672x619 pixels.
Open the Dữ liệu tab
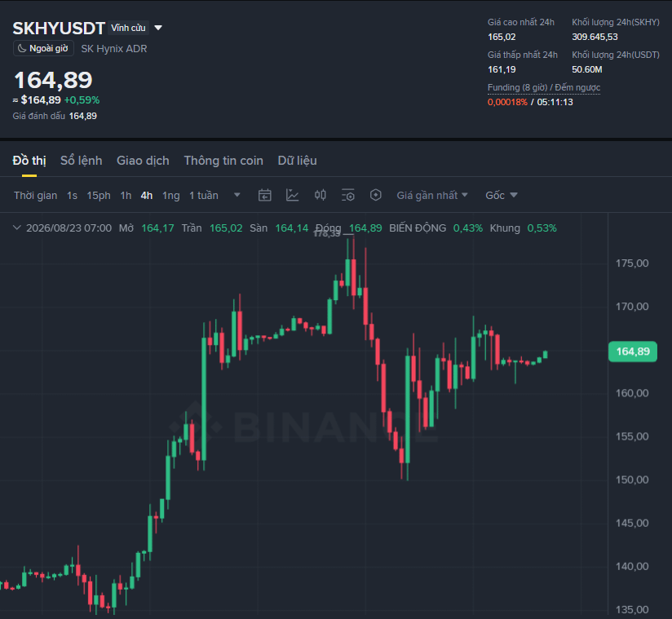[297, 161]
